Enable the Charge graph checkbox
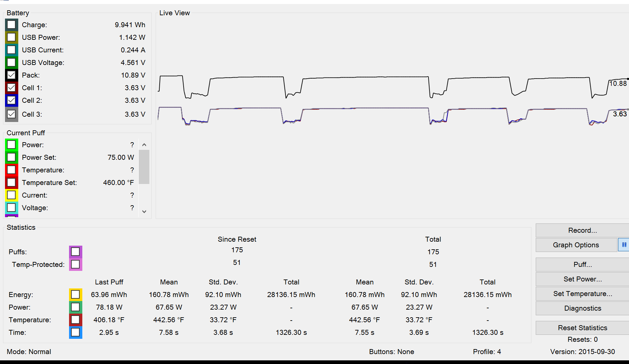The height and width of the screenshot is (364, 629). tap(11, 25)
